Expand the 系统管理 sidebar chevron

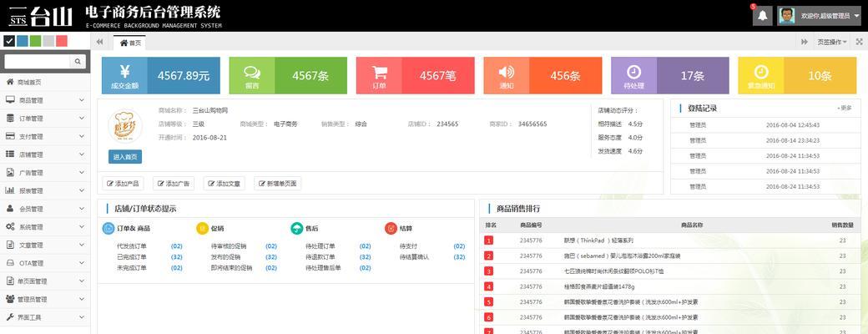coord(82,227)
